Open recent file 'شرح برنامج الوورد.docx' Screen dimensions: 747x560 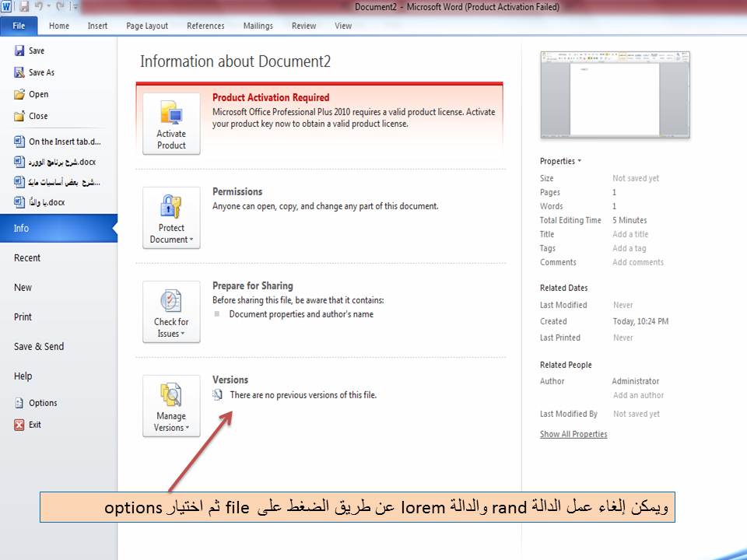(54, 162)
